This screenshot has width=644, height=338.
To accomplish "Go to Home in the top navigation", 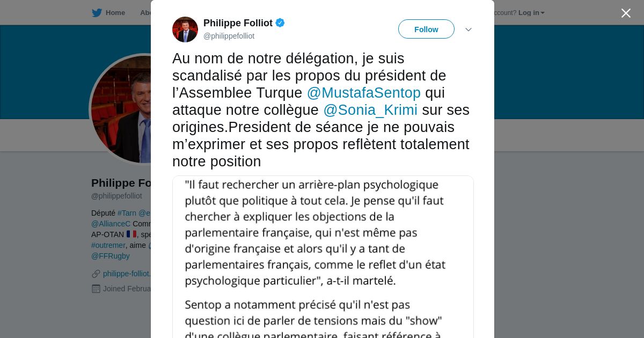I will click(115, 13).
